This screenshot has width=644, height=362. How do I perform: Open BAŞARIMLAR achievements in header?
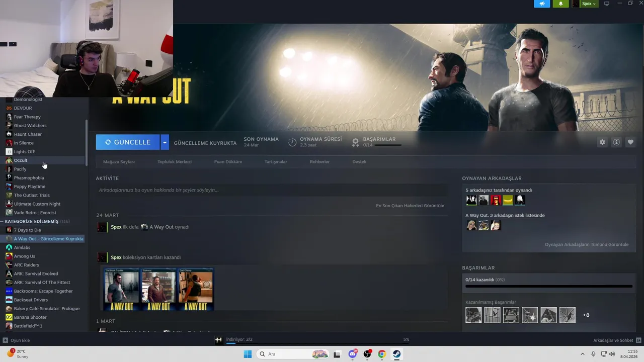pos(379,139)
